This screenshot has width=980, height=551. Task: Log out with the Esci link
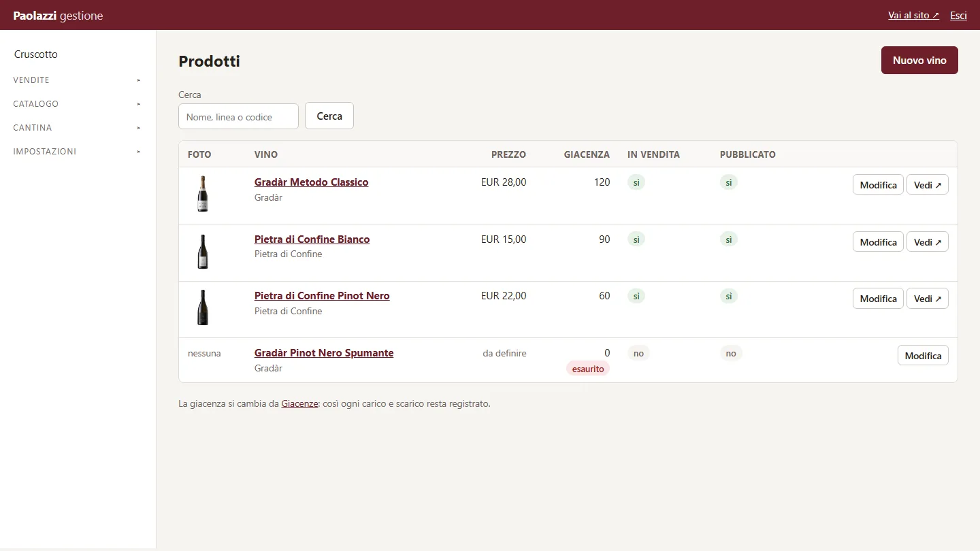pos(958,15)
